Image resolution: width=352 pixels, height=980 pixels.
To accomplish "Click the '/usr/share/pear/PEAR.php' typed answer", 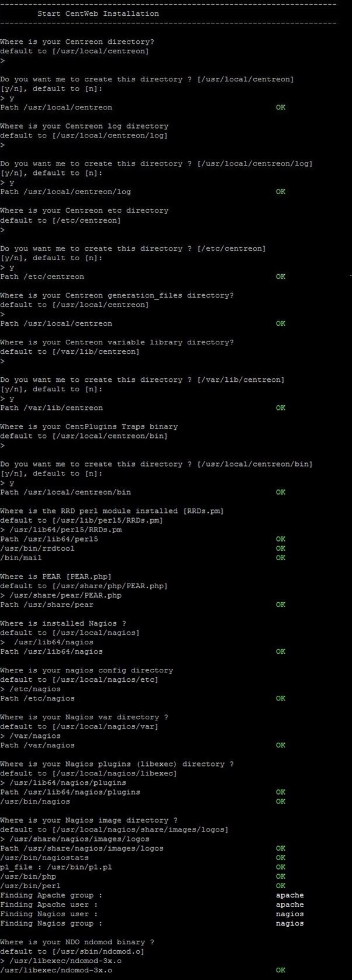I will pos(65,595).
